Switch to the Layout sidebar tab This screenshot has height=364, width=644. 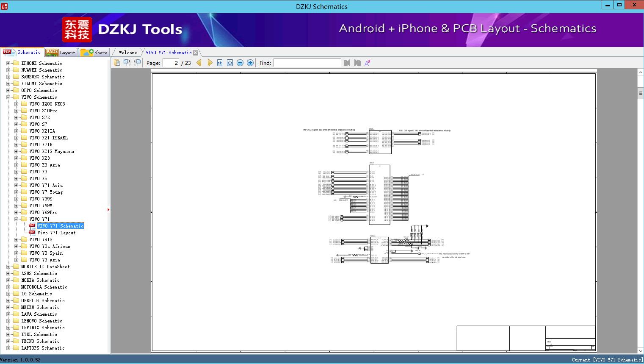click(61, 53)
